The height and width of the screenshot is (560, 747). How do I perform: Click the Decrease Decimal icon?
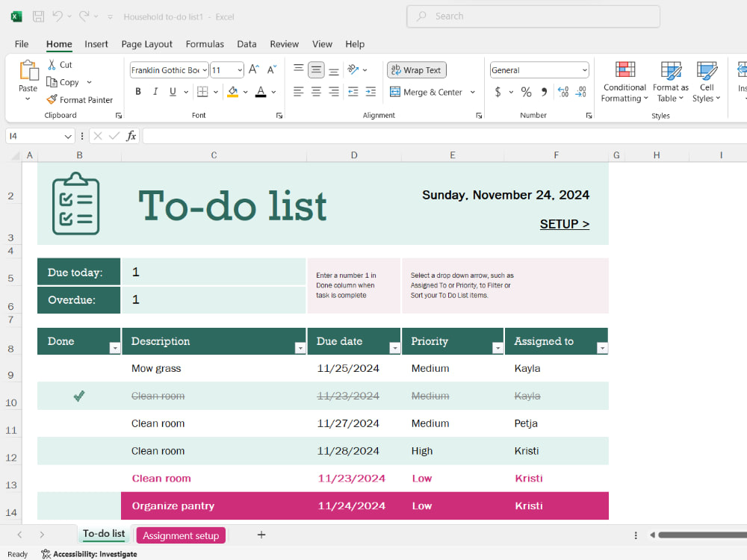(x=580, y=91)
